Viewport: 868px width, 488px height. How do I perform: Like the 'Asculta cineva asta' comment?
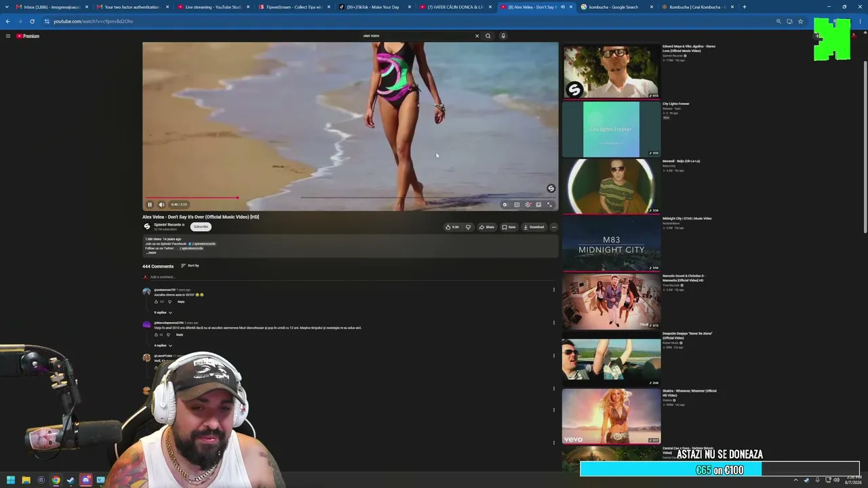(x=156, y=302)
